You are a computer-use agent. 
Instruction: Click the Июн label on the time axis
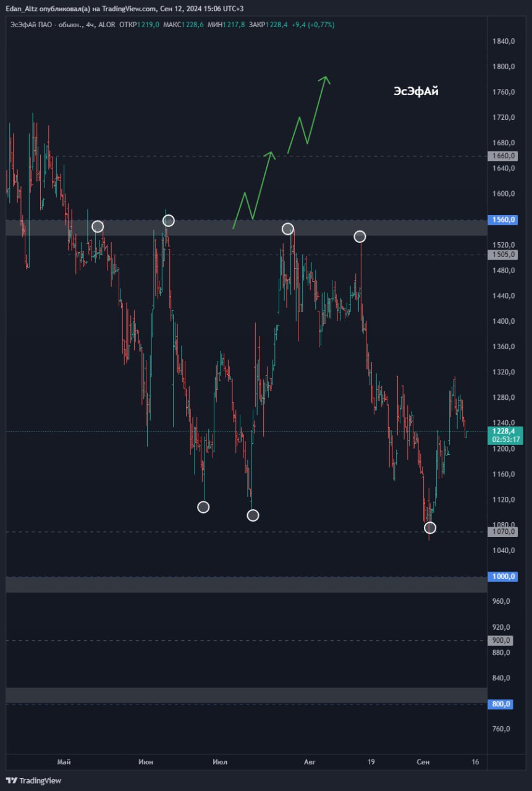146,762
